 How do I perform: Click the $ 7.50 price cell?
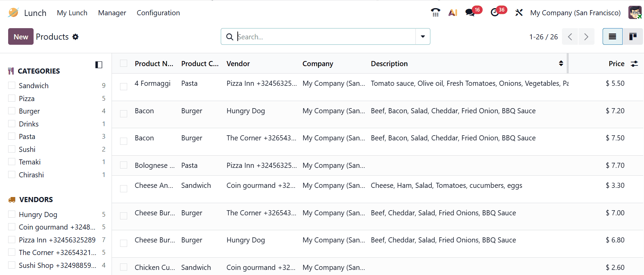tap(615, 138)
